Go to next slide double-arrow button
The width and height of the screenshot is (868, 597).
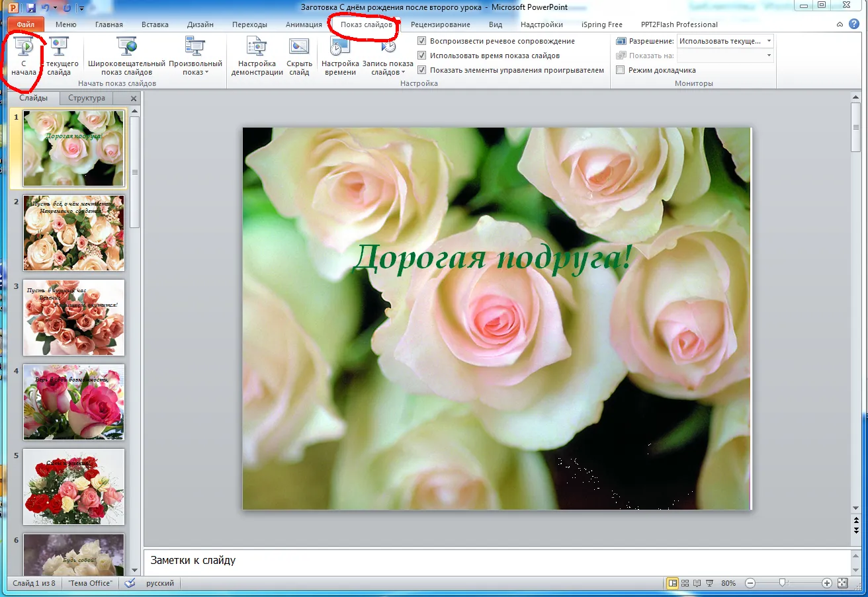click(x=855, y=530)
